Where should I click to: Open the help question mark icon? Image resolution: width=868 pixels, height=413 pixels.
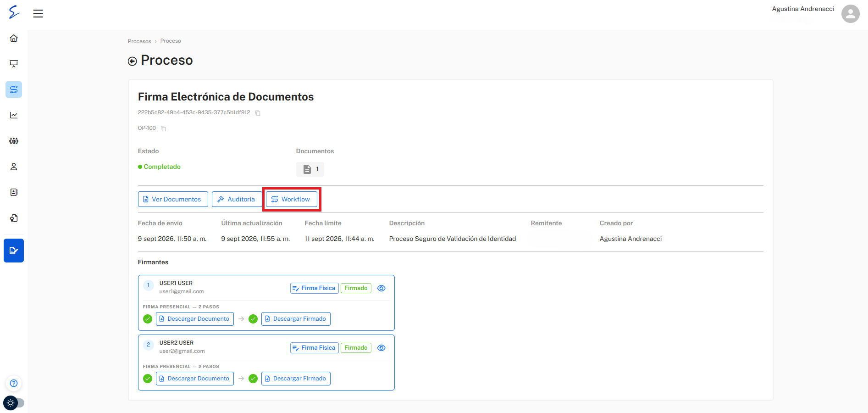click(x=14, y=383)
